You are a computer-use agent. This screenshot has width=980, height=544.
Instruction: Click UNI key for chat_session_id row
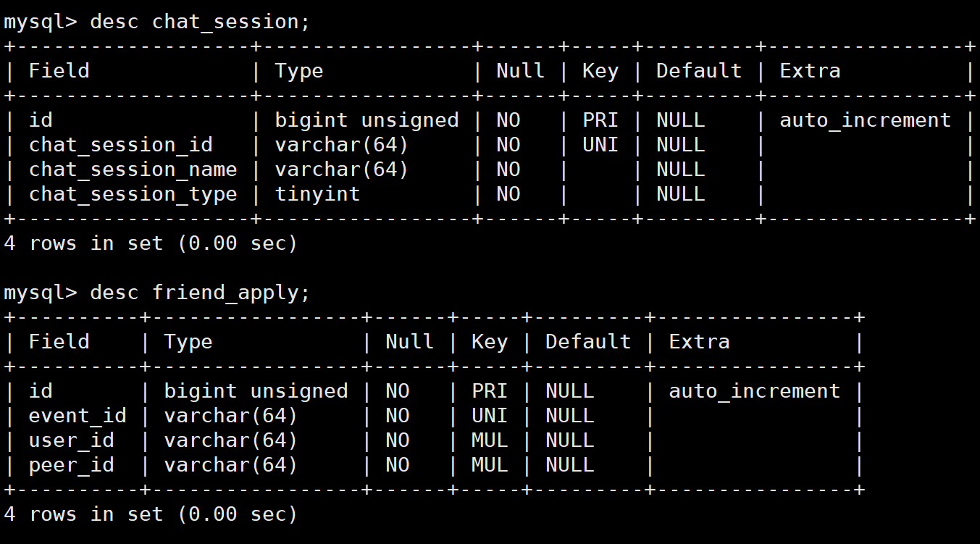600,145
